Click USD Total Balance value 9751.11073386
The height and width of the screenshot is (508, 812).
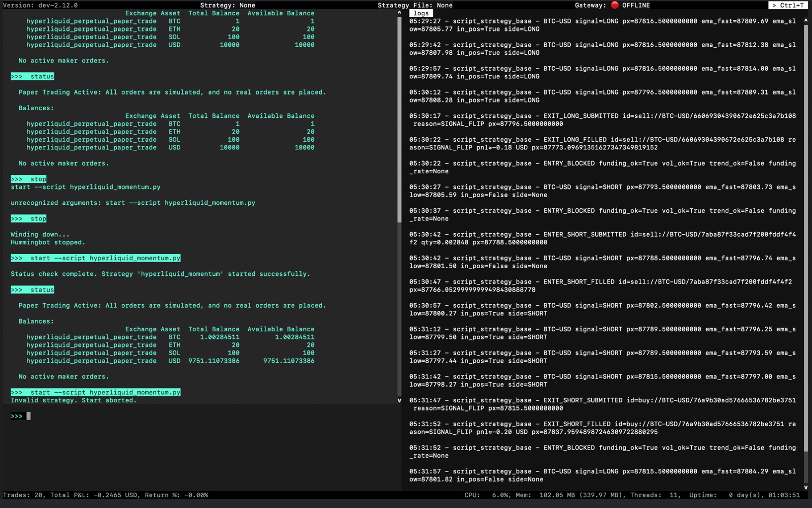(x=214, y=361)
